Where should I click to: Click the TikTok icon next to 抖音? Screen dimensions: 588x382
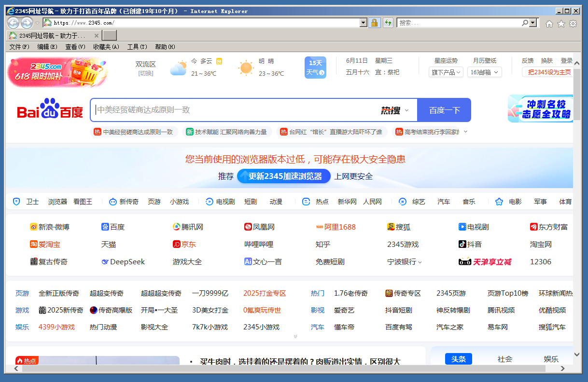click(x=462, y=244)
